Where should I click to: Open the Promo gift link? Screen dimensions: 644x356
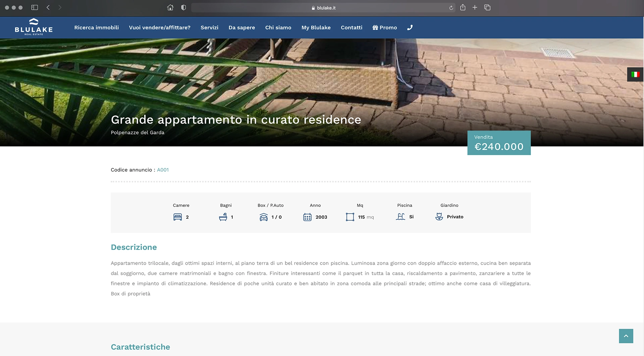(385, 28)
